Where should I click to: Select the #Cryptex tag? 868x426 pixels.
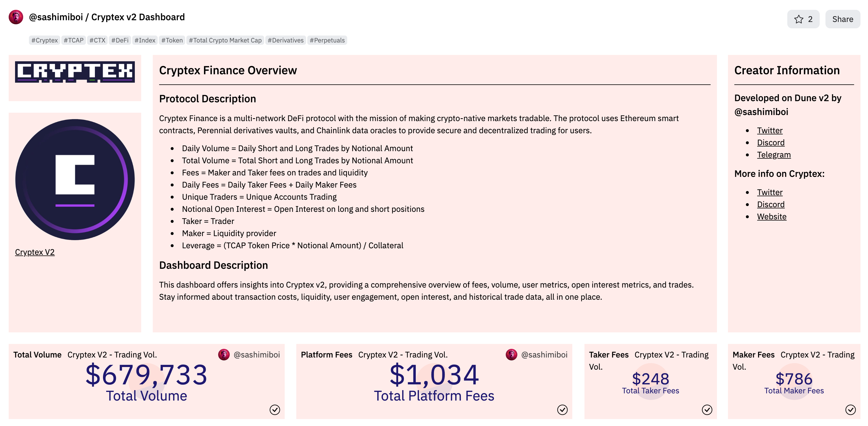(45, 40)
